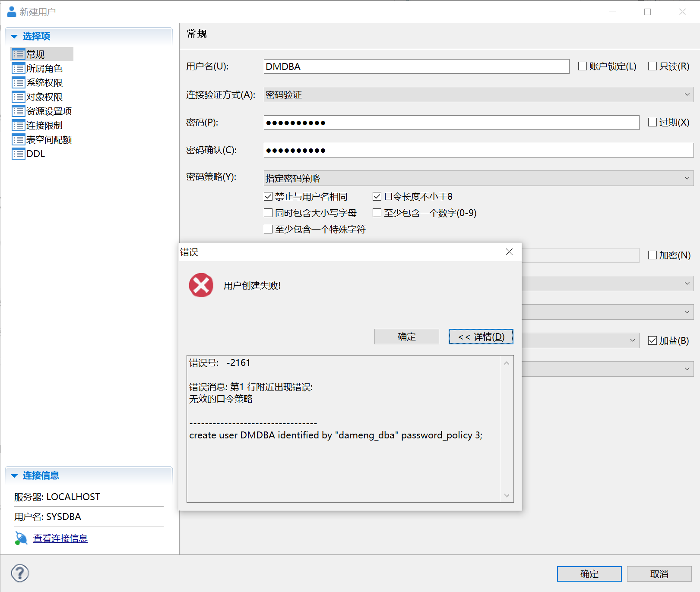Open the dropdown below the 加盐(B) row
This screenshot has height=592, width=700.
(x=608, y=369)
